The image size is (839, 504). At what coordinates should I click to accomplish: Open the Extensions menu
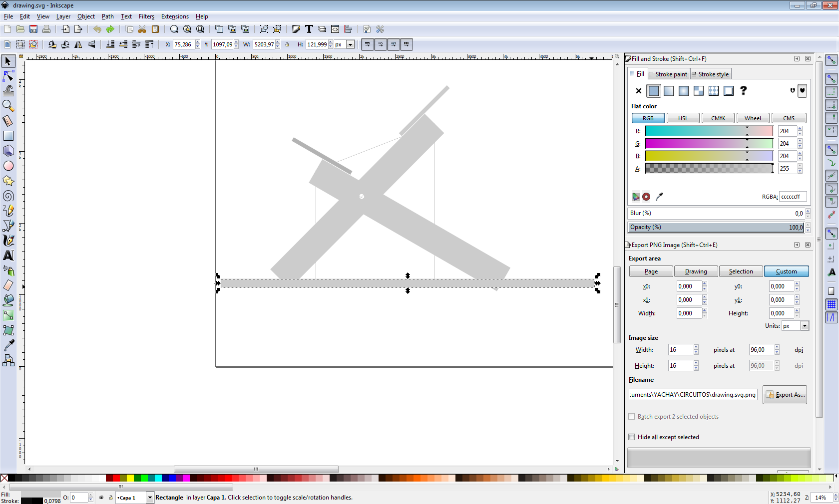tap(175, 16)
